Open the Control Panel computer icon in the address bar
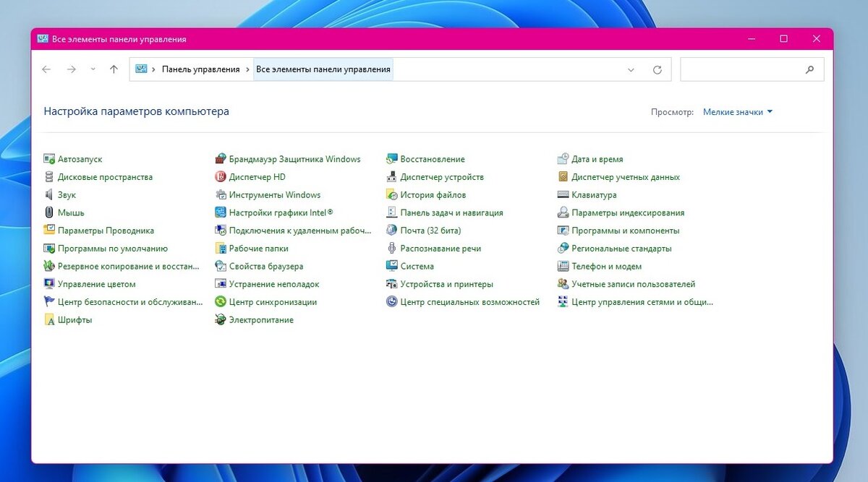The height and width of the screenshot is (482, 868). pyautogui.click(x=141, y=69)
